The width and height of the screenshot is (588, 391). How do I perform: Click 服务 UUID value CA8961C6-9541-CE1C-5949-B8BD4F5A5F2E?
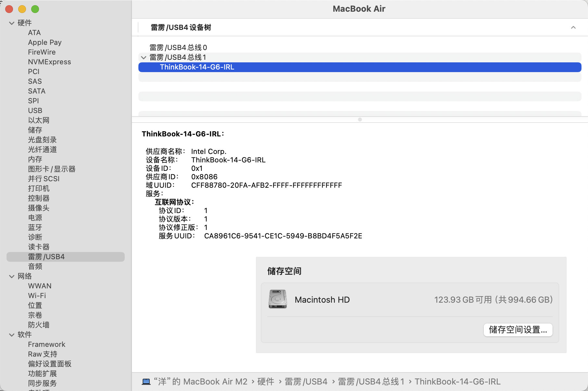point(283,236)
